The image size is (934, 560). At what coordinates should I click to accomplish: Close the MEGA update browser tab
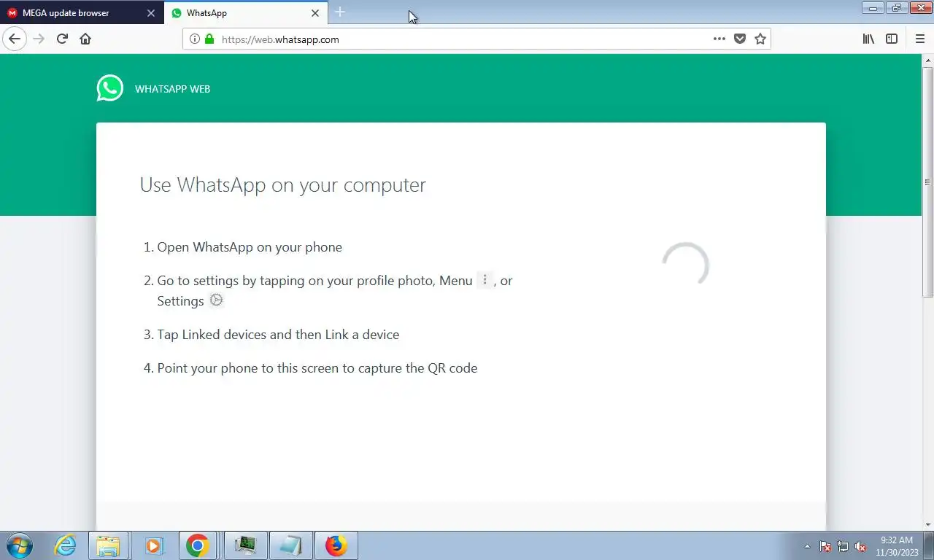coord(151,13)
